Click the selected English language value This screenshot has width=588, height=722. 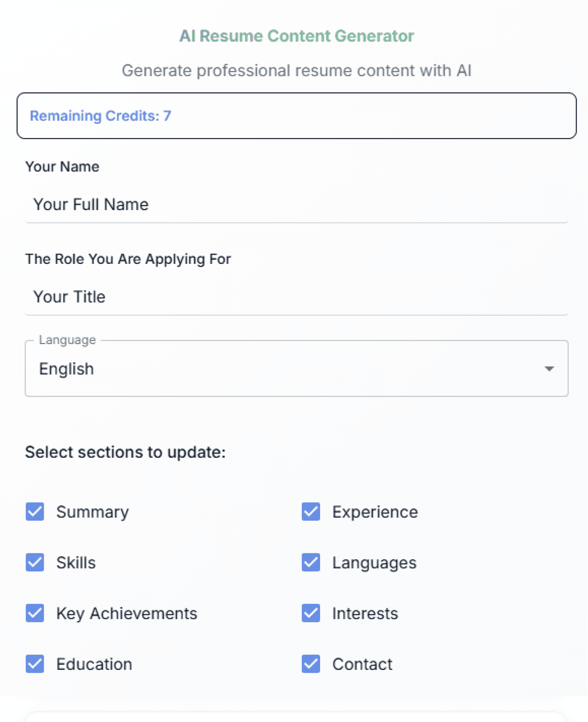pyautogui.click(x=66, y=369)
